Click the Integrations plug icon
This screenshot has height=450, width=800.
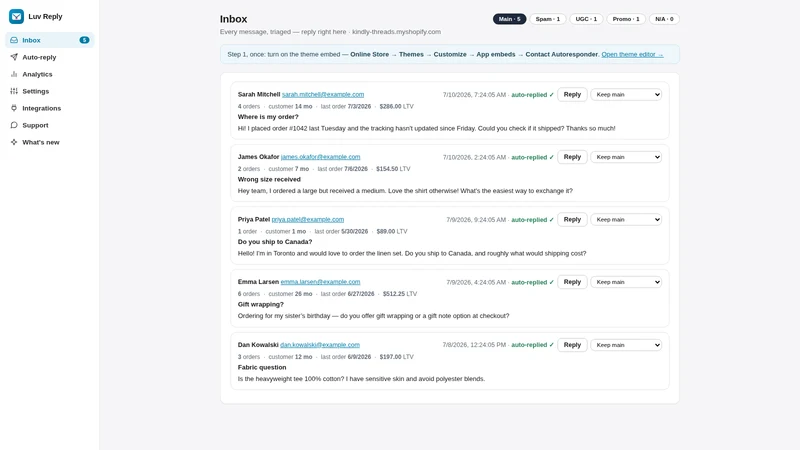click(14, 108)
